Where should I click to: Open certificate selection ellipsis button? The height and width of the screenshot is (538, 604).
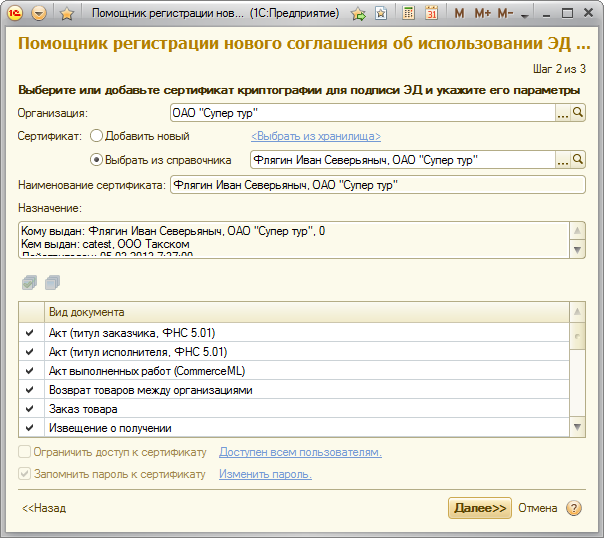point(562,159)
